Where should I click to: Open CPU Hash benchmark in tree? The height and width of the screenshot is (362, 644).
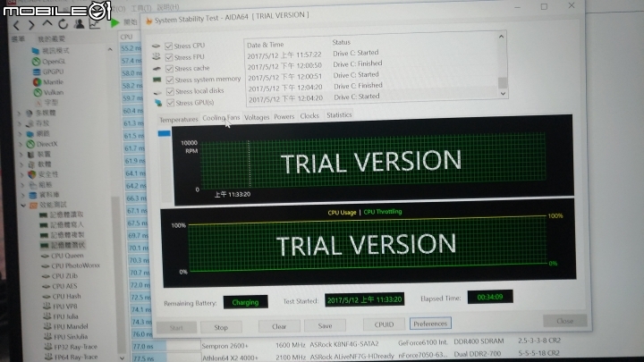[62, 297]
